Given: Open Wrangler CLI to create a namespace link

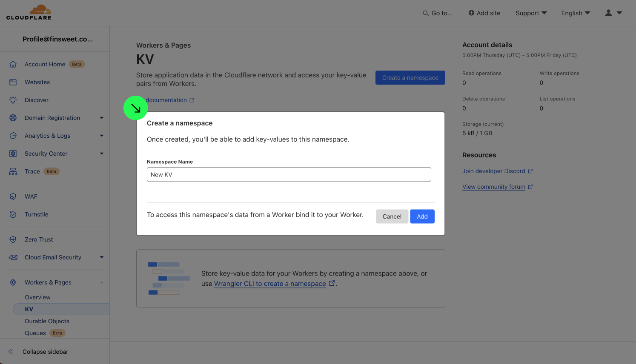Looking at the screenshot, I should (270, 284).
